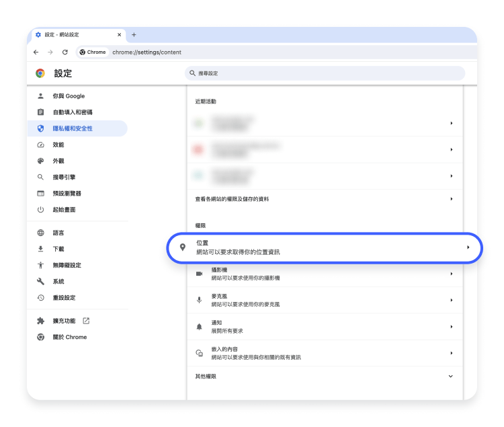This screenshot has height=427, width=504.
Task: Expand the 通知 row arrow
Action: coord(452,327)
